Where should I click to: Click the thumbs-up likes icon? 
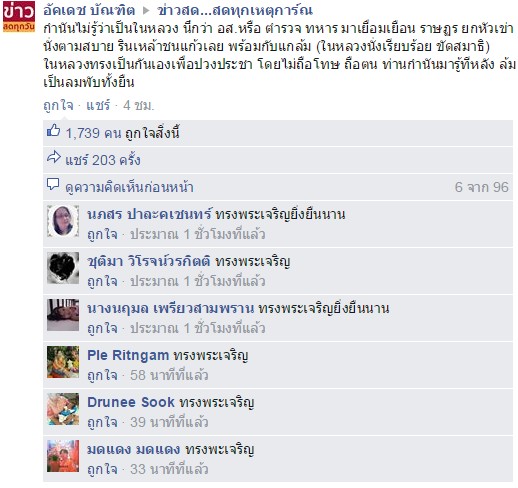(53, 131)
